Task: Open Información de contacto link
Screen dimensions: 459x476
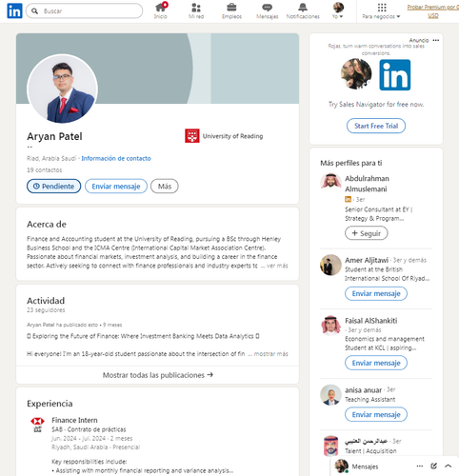Action: pos(116,158)
